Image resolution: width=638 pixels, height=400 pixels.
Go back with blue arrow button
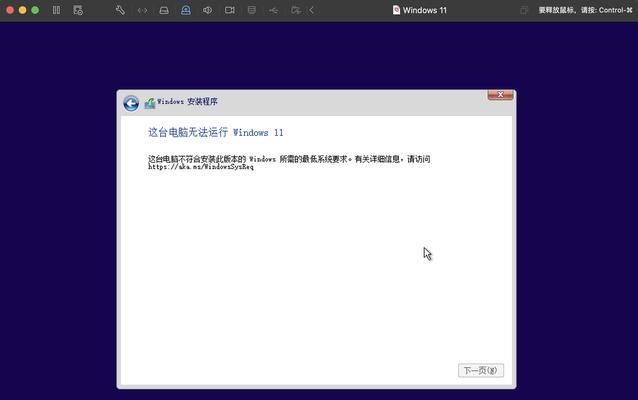tap(131, 103)
